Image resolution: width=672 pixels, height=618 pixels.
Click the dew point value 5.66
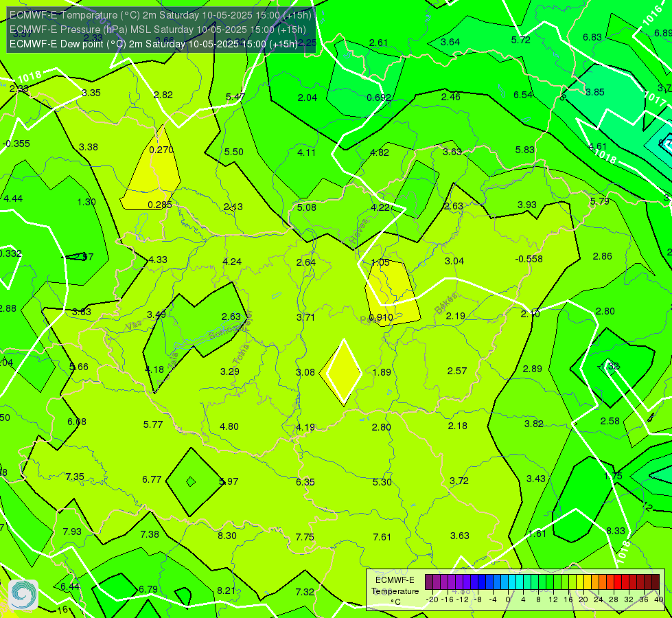coord(79,367)
